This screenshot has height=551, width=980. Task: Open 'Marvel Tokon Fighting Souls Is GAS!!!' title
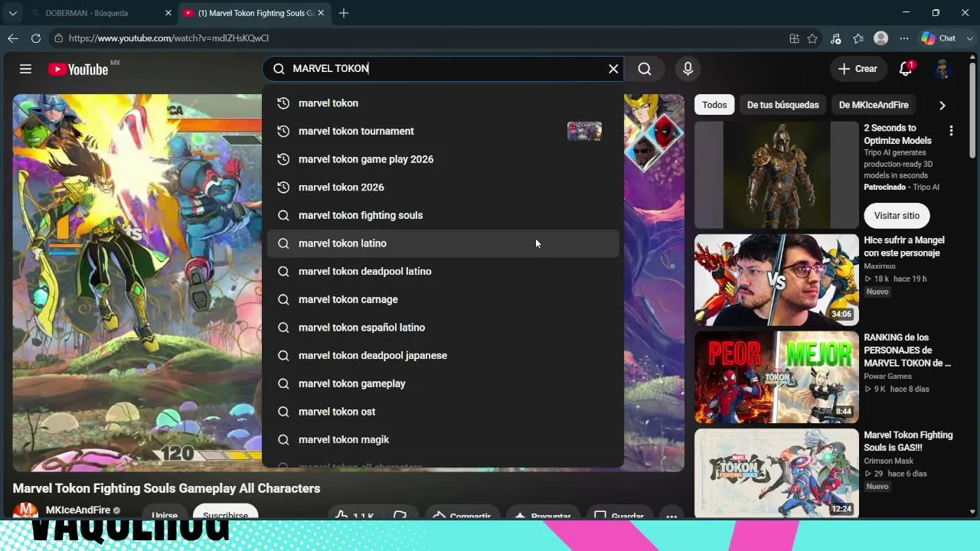click(x=908, y=442)
